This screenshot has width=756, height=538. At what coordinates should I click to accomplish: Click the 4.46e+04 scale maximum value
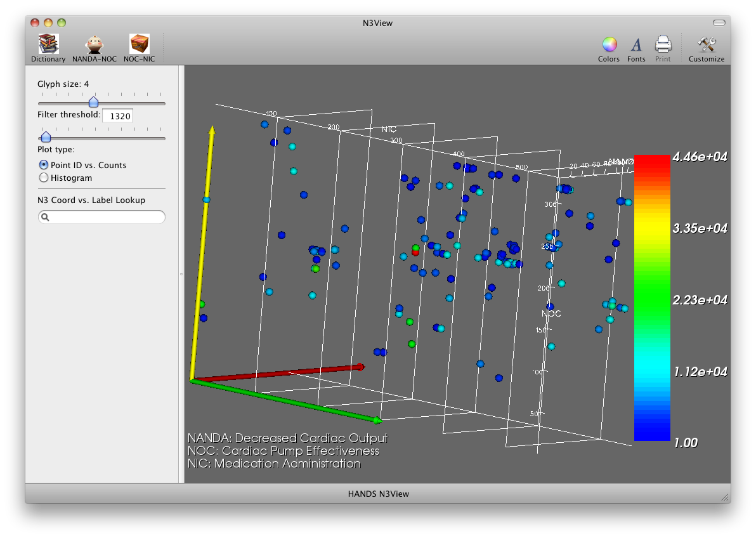click(700, 157)
